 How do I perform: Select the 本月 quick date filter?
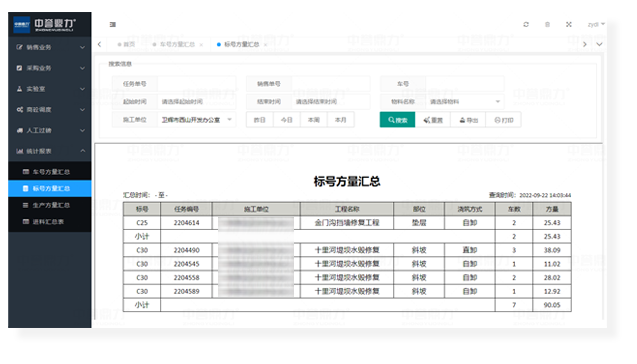coord(340,120)
